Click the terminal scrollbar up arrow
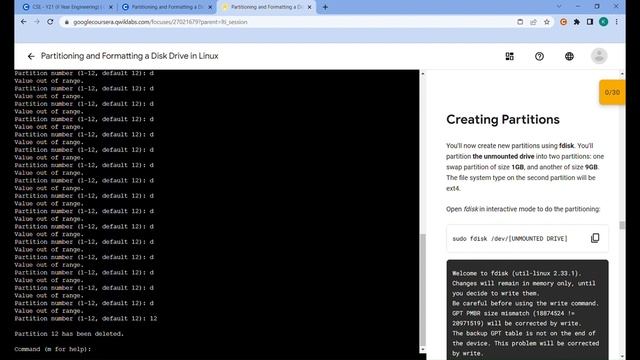This screenshot has height=360, width=640. tap(422, 74)
